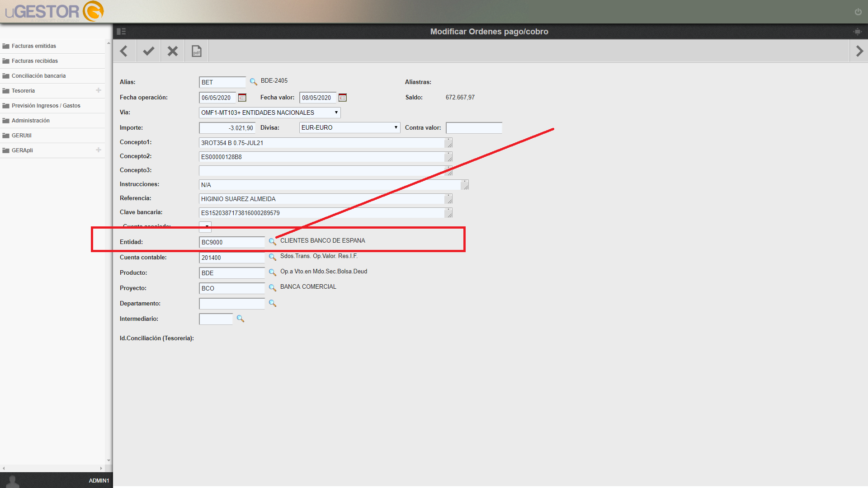Search Intermediario with magnifier icon

click(240, 319)
